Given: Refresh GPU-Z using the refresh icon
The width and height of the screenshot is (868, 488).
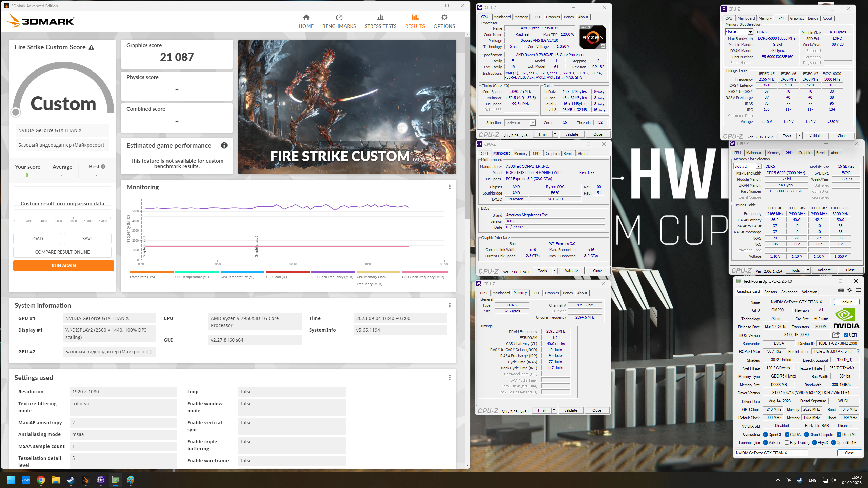Looking at the screenshot, I should pos(849,290).
